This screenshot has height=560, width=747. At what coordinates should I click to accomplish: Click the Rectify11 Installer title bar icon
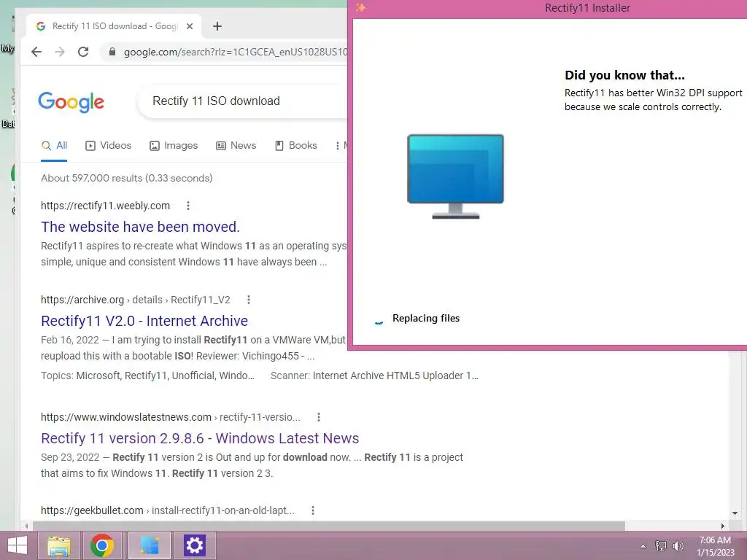pyautogui.click(x=360, y=7)
